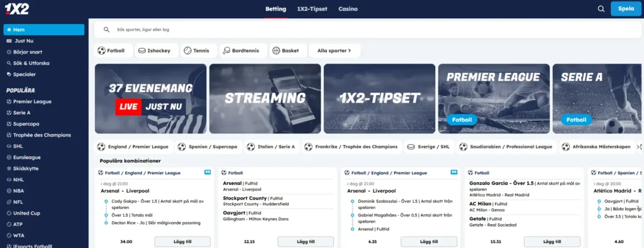Image resolution: width=644 pixels, height=248 pixels.
Task: Click Lägg till for 34.00 odds combination
Action: 182,242
